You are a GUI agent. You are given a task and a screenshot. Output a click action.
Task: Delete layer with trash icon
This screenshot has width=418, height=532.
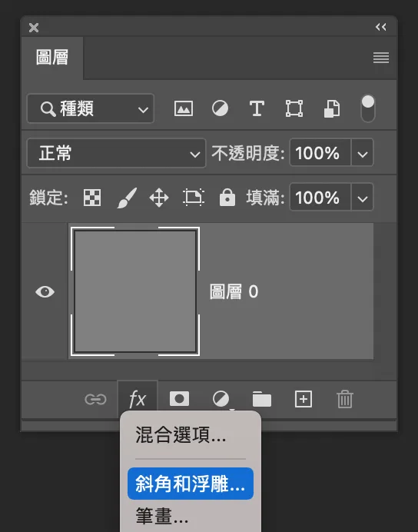point(345,399)
